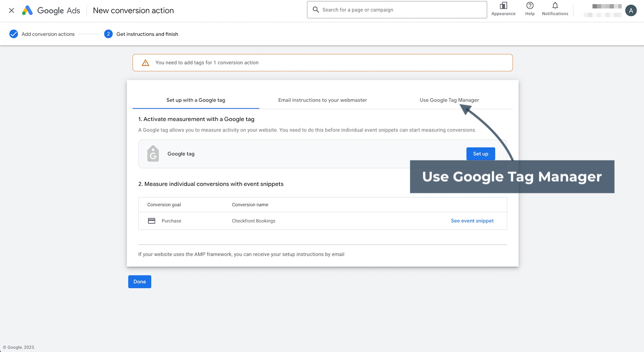The height and width of the screenshot is (352, 644).
Task: Switch to Set up with a Google tag tab
Action: [196, 100]
